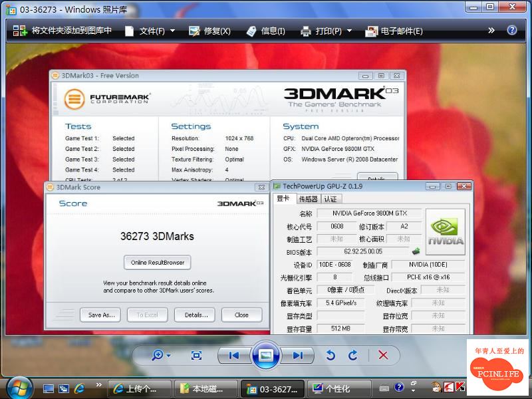Click the cartoon face tray icon
532x399 pixels.
click(x=436, y=387)
